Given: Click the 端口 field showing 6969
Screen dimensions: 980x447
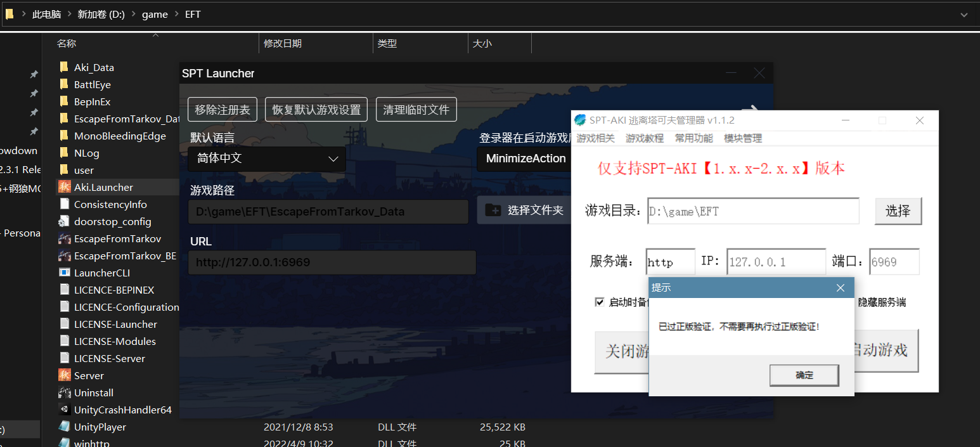Looking at the screenshot, I should point(894,262).
